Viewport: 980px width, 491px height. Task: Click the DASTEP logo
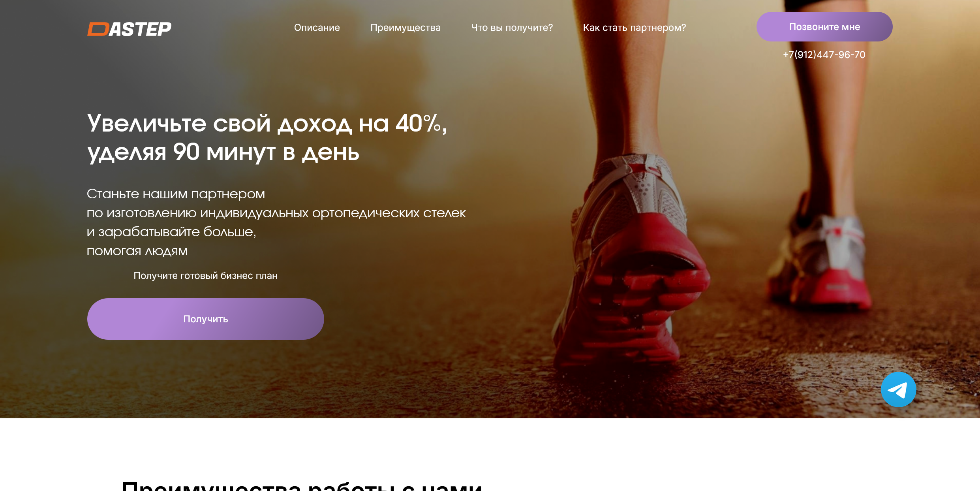click(x=129, y=29)
